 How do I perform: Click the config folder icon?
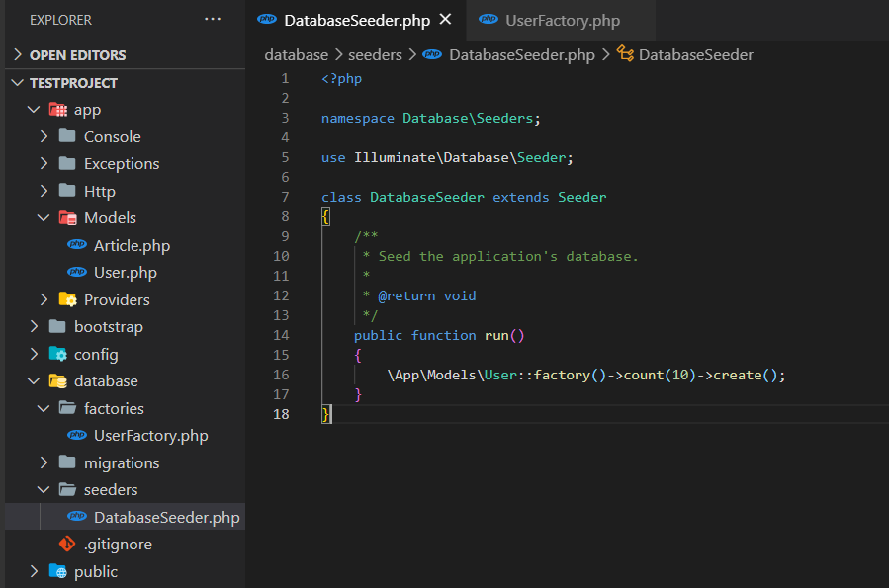(58, 354)
